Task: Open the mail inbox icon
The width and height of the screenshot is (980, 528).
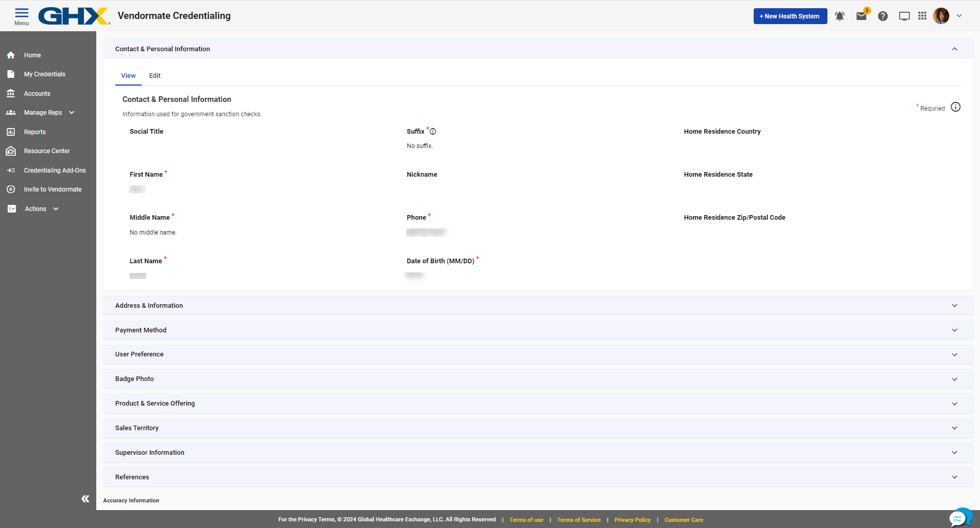Action: tap(862, 16)
